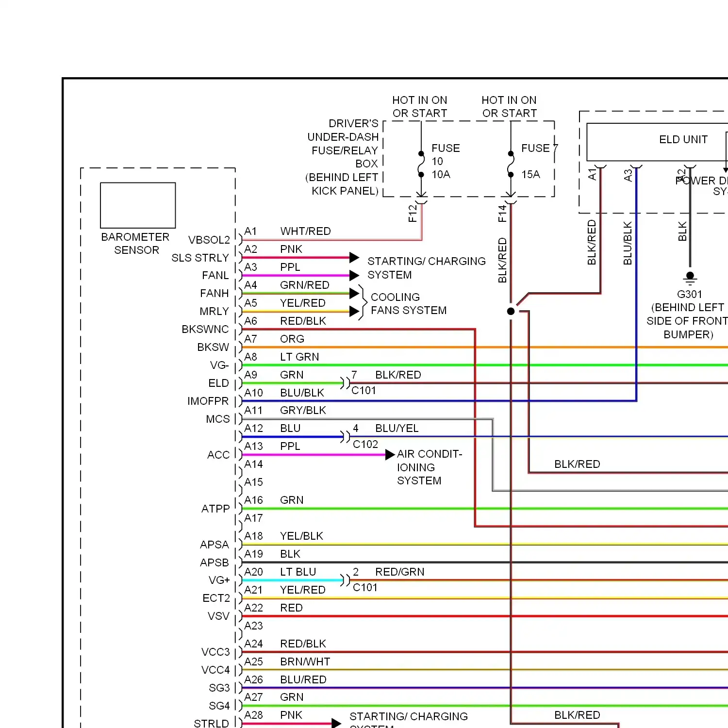Click the BLU/YEL wire label
The image size is (728, 728).
pyautogui.click(x=397, y=428)
